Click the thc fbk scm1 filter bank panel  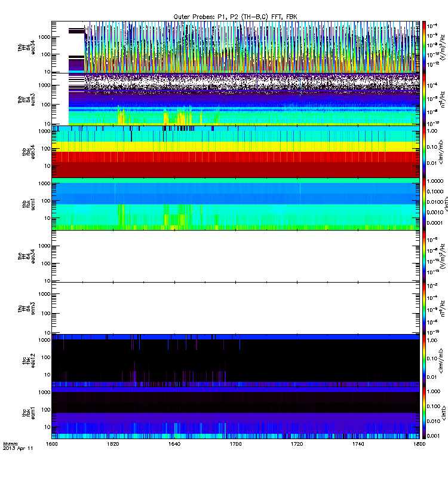tap(235, 413)
